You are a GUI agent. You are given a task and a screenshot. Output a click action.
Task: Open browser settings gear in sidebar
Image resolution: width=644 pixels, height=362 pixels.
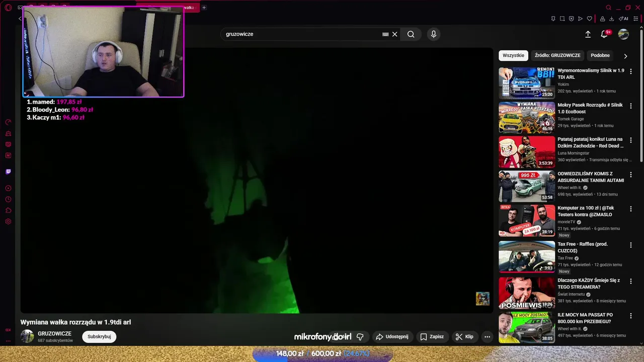8,222
